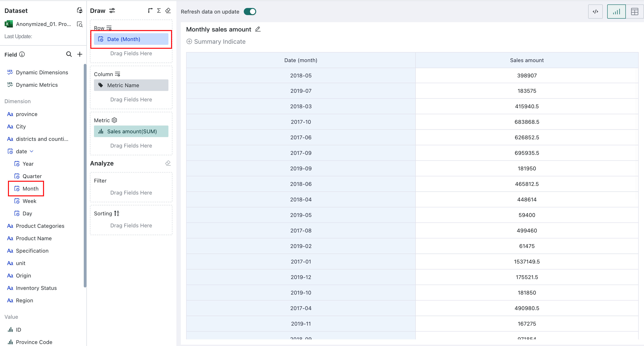Open Column settings icon
Screen dimensions: 644x346
pyautogui.click(x=117, y=74)
